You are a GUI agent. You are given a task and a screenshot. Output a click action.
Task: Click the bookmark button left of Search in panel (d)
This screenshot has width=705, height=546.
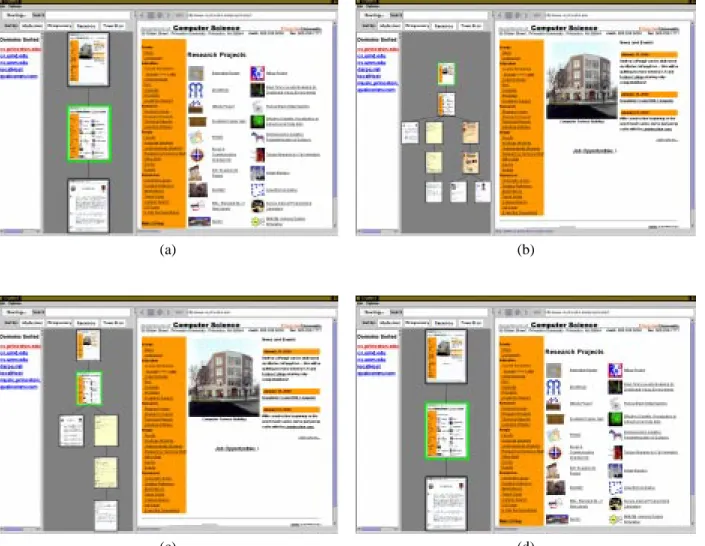click(x=374, y=312)
